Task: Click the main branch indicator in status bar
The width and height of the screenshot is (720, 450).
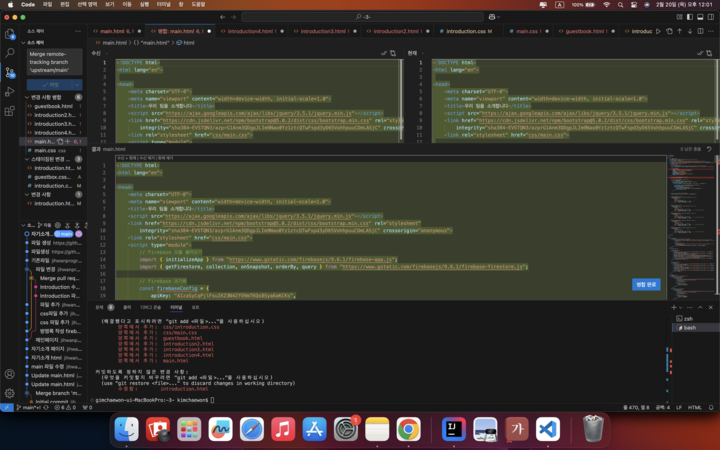Action: coord(28,407)
